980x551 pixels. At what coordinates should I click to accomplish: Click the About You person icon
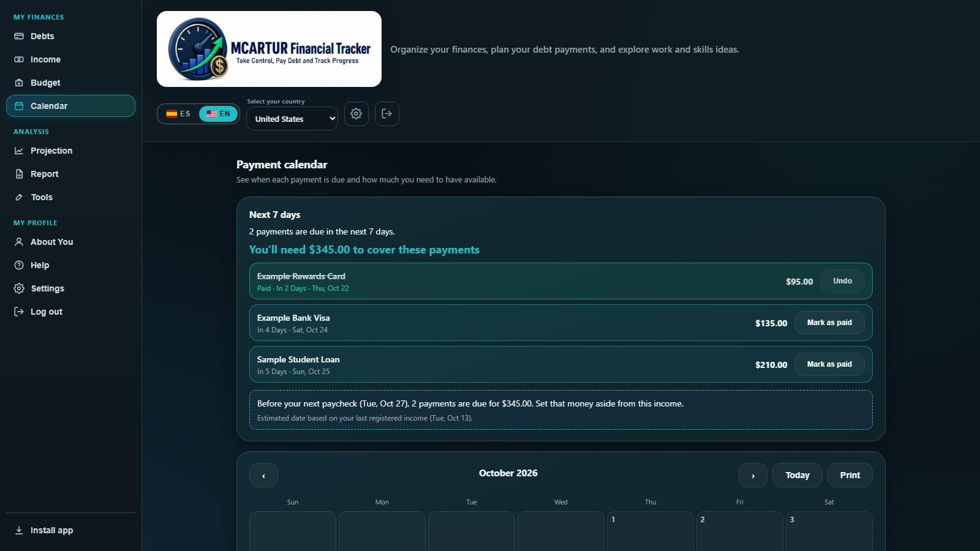[x=19, y=242]
